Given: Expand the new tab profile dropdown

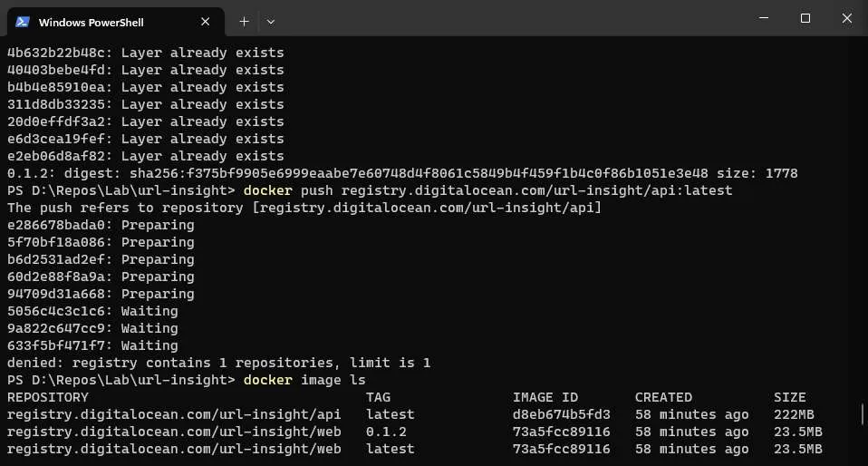Looking at the screenshot, I should click(x=270, y=21).
